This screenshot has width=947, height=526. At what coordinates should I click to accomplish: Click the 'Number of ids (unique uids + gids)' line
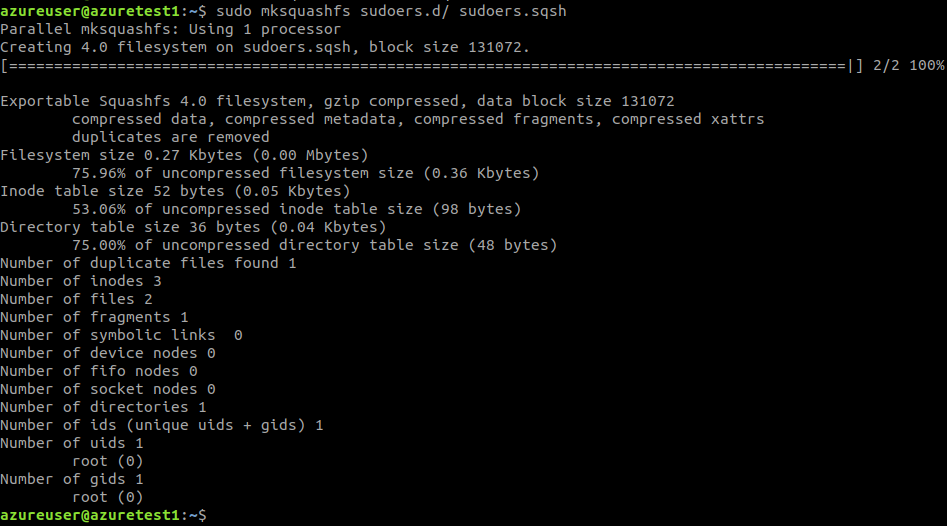[162, 425]
